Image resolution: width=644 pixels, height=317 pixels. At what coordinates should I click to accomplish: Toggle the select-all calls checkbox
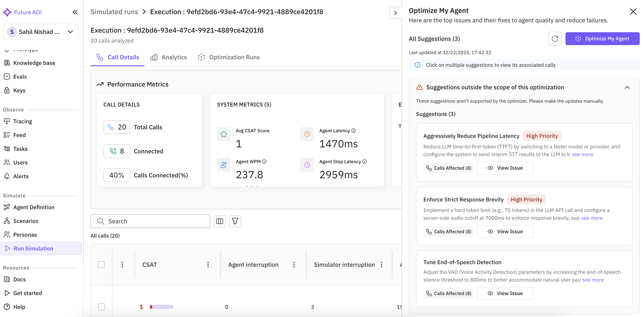(101, 265)
